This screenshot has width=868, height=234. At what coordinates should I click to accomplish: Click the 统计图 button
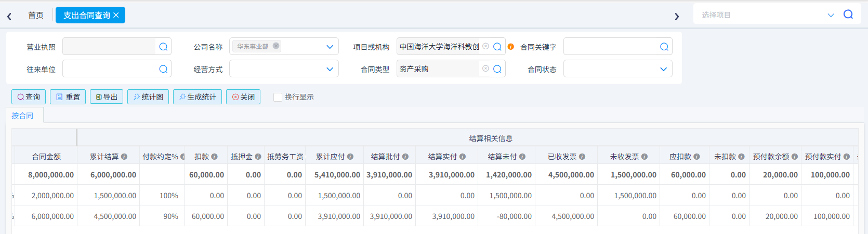148,97
